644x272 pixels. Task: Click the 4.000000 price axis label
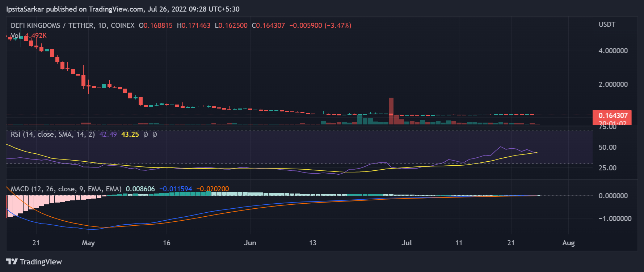[x=613, y=51]
